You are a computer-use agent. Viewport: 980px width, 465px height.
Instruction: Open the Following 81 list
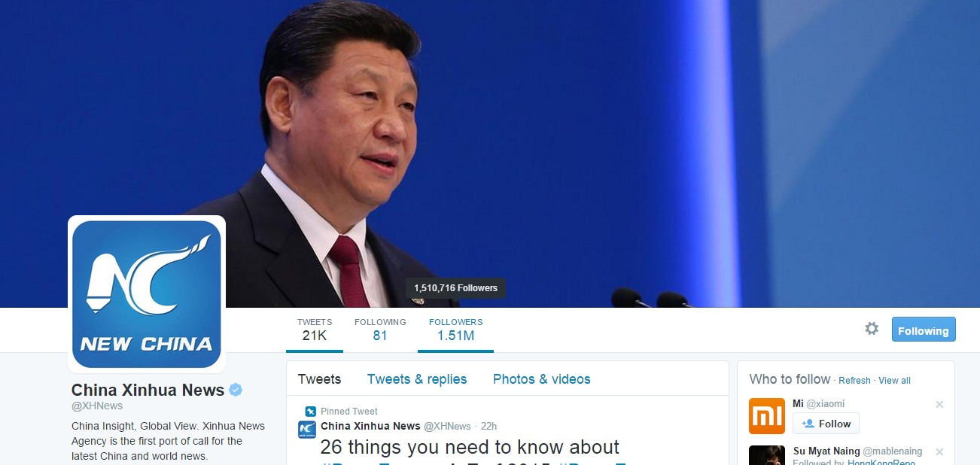[380, 330]
